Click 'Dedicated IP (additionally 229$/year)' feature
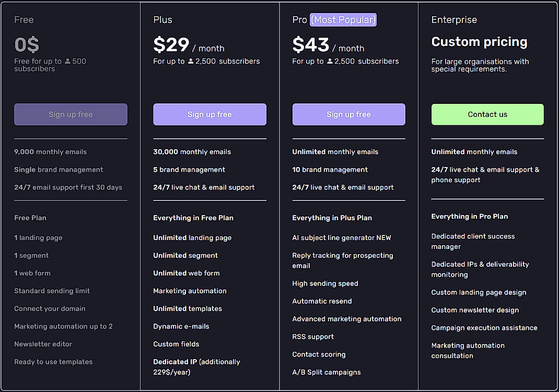Screen dimensions: 559x392 197,367
